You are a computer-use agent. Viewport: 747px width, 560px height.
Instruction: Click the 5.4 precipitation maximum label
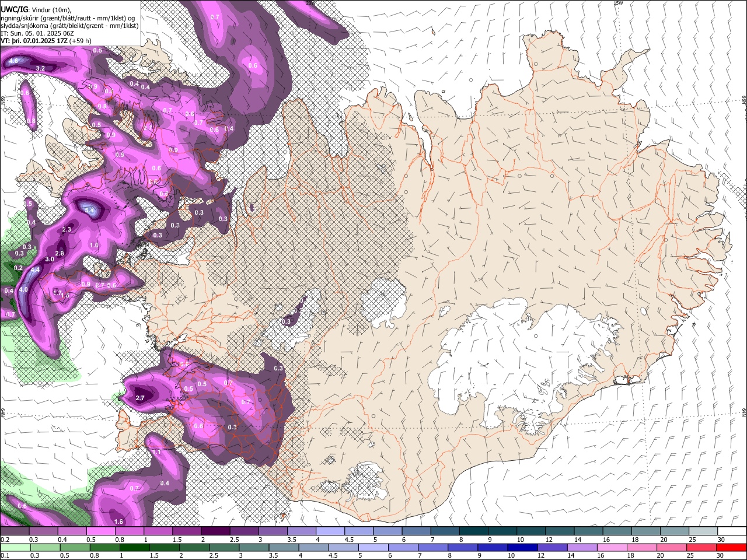coord(89,210)
